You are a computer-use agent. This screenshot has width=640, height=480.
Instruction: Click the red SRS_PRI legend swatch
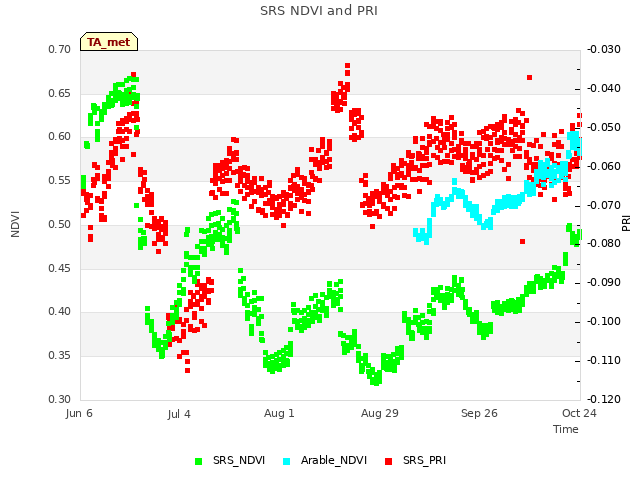[x=389, y=461]
